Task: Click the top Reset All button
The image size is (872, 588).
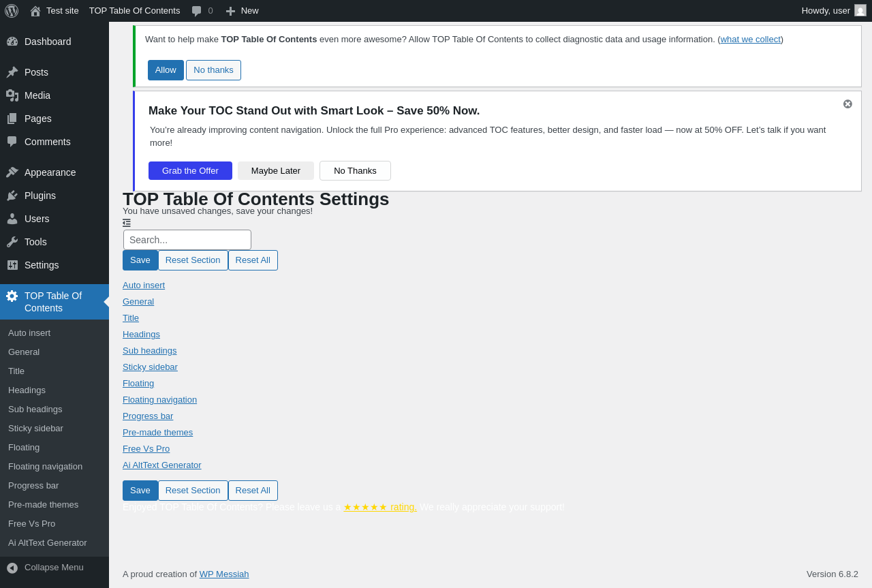Action: point(253,260)
